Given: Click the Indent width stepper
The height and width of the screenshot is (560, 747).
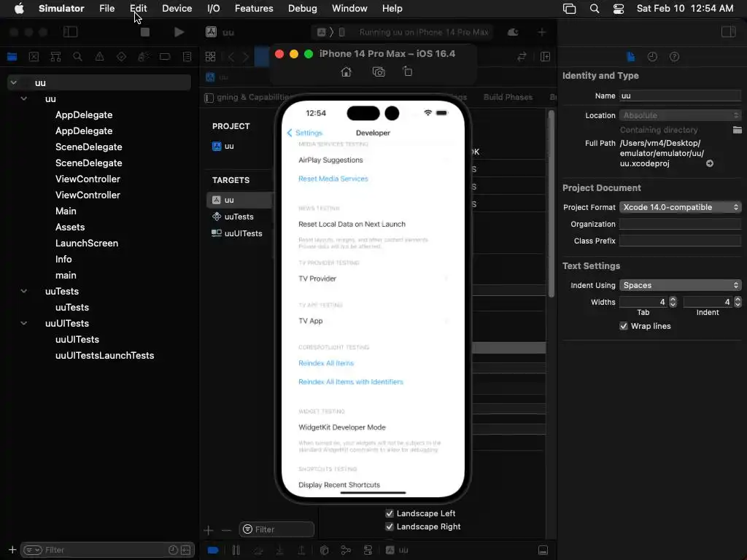Looking at the screenshot, I should [738, 302].
